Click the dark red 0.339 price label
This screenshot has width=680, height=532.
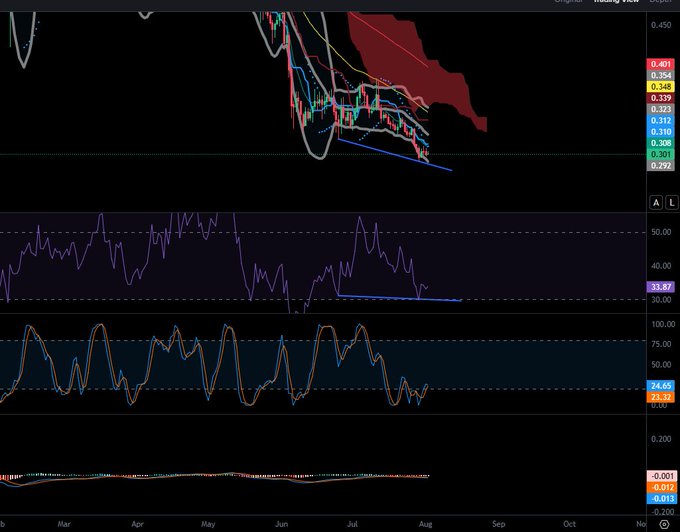point(660,98)
